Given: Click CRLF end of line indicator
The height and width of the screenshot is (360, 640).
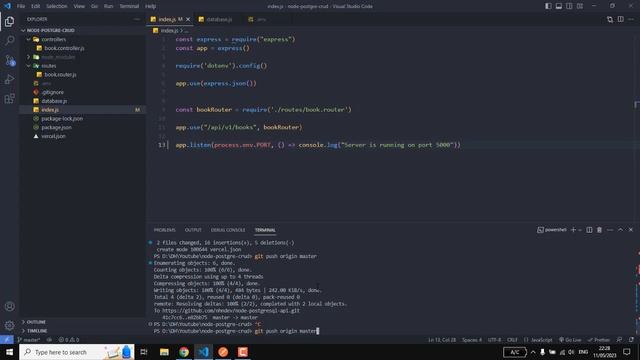Looking at the screenshot, I should [x=512, y=340].
